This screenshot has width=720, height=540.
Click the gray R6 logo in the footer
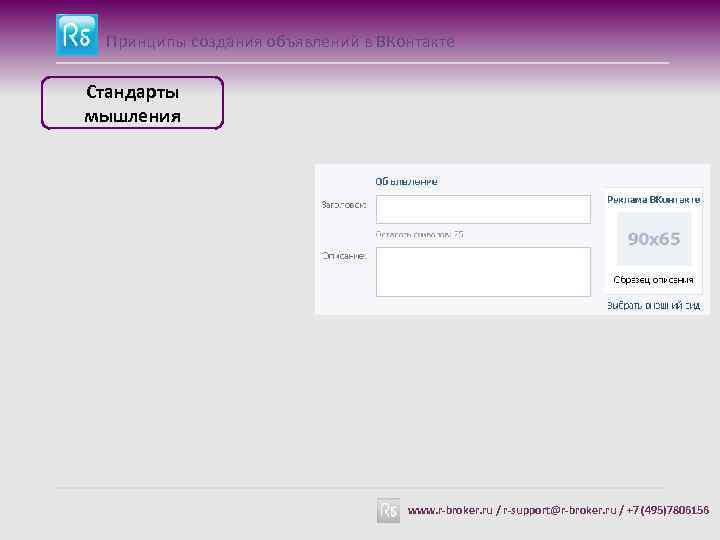click(388, 510)
